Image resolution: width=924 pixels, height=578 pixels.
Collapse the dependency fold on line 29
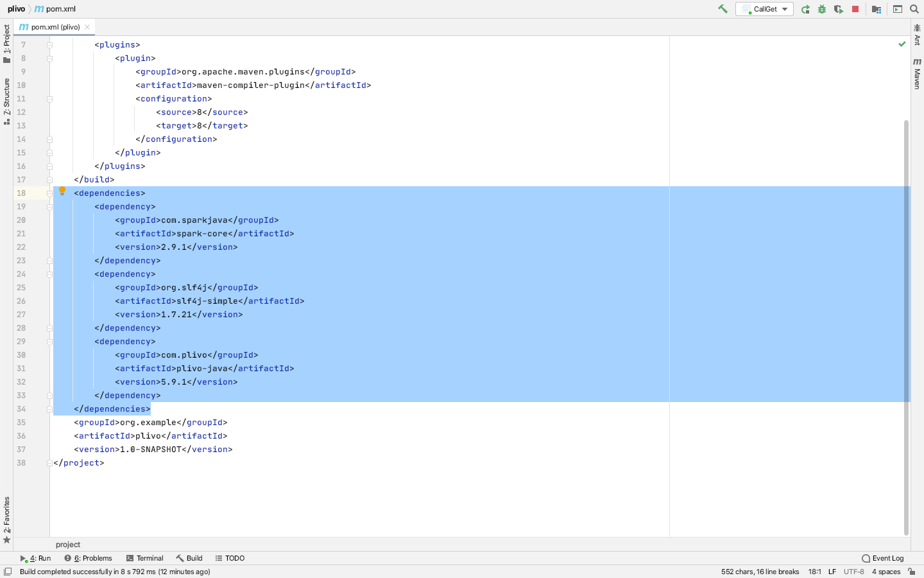pyautogui.click(x=49, y=342)
